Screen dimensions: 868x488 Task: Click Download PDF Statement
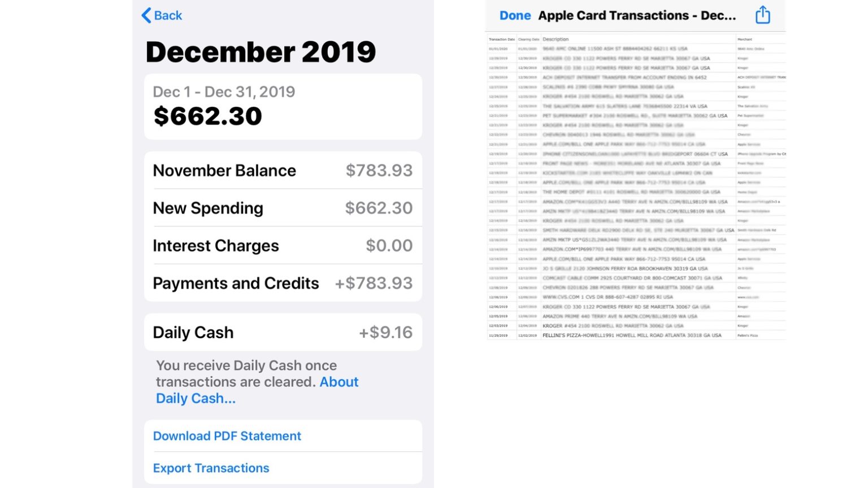point(227,436)
